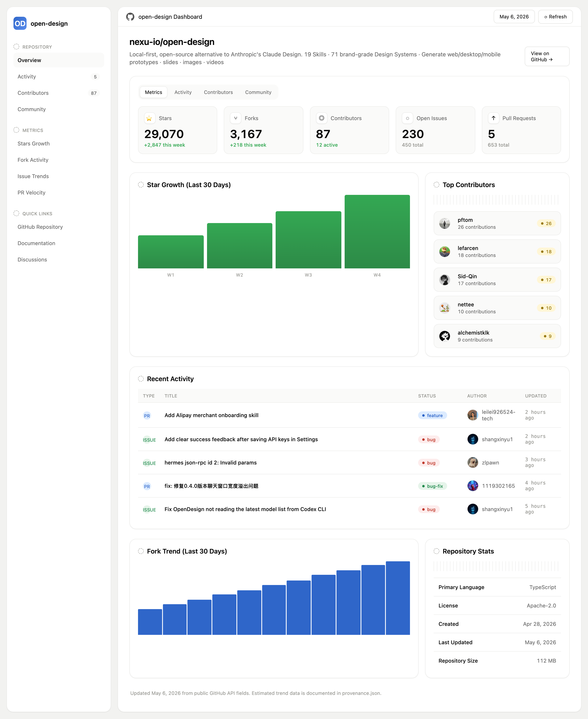Click the Forks card fork icon
Image resolution: width=588 pixels, height=719 pixels.
coord(235,118)
